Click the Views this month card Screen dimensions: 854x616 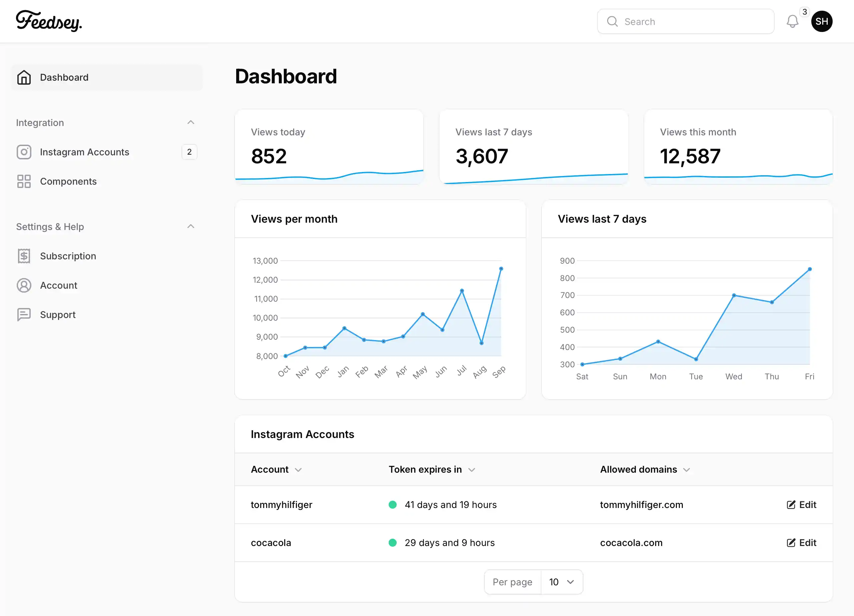pos(738,147)
